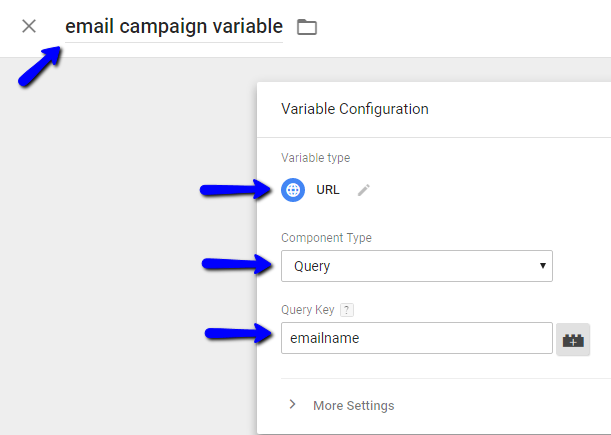Click the "Variable type" label

point(315,158)
